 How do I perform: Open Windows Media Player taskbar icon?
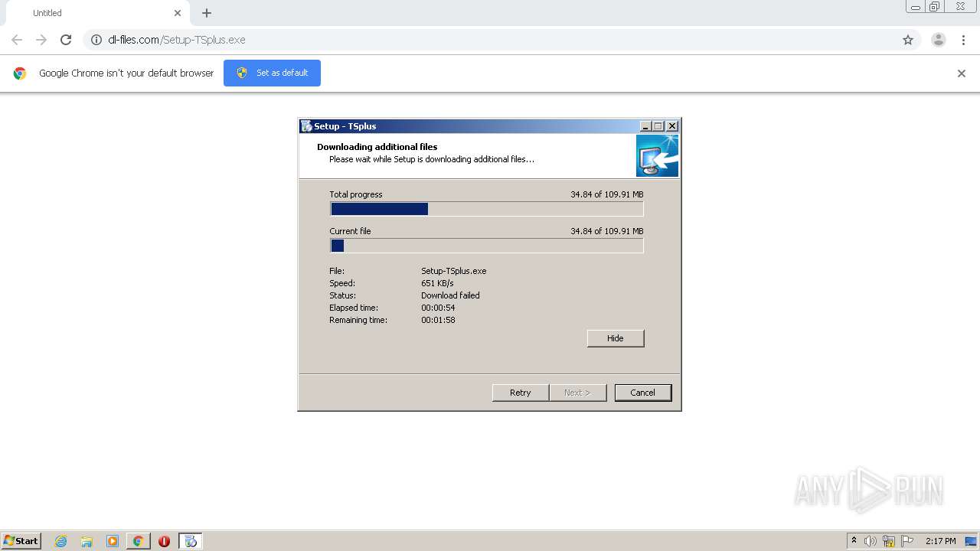click(113, 541)
